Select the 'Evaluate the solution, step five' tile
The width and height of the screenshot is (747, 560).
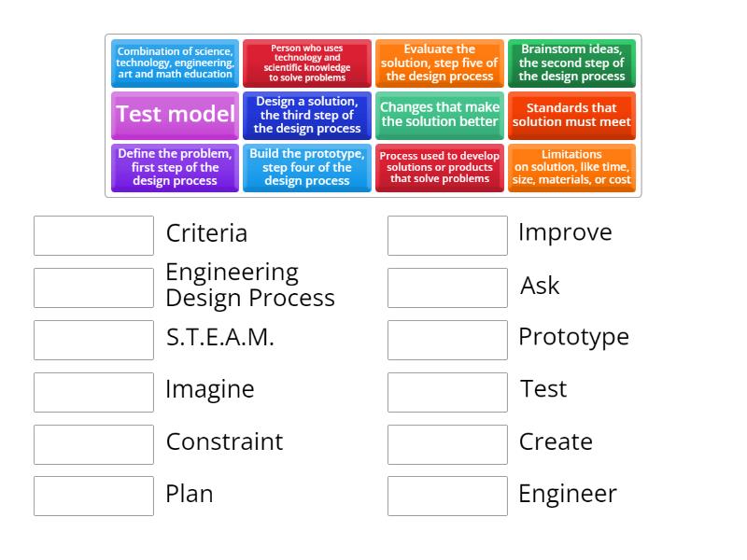(x=440, y=63)
